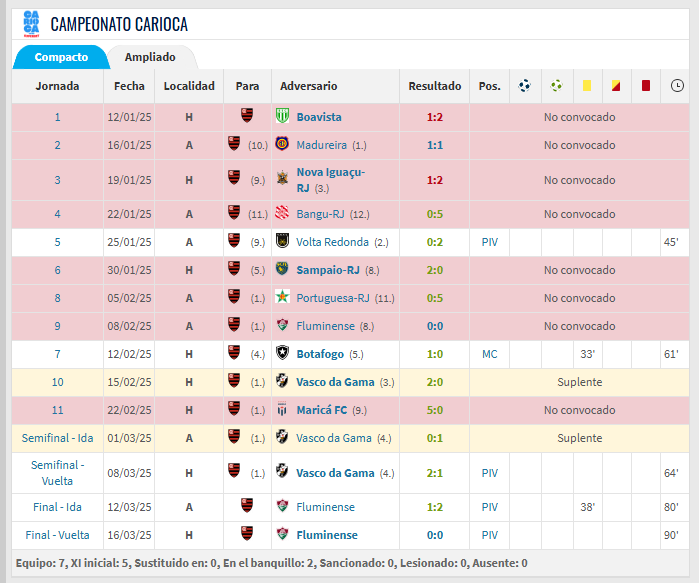Click Flamengo crest in the Final - Vuelta row
This screenshot has height=583, width=699.
pos(247,533)
